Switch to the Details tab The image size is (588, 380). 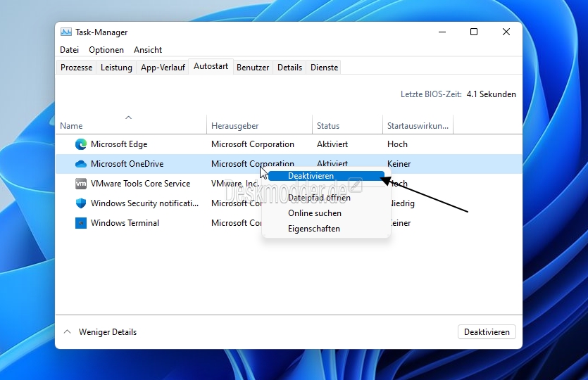(289, 68)
